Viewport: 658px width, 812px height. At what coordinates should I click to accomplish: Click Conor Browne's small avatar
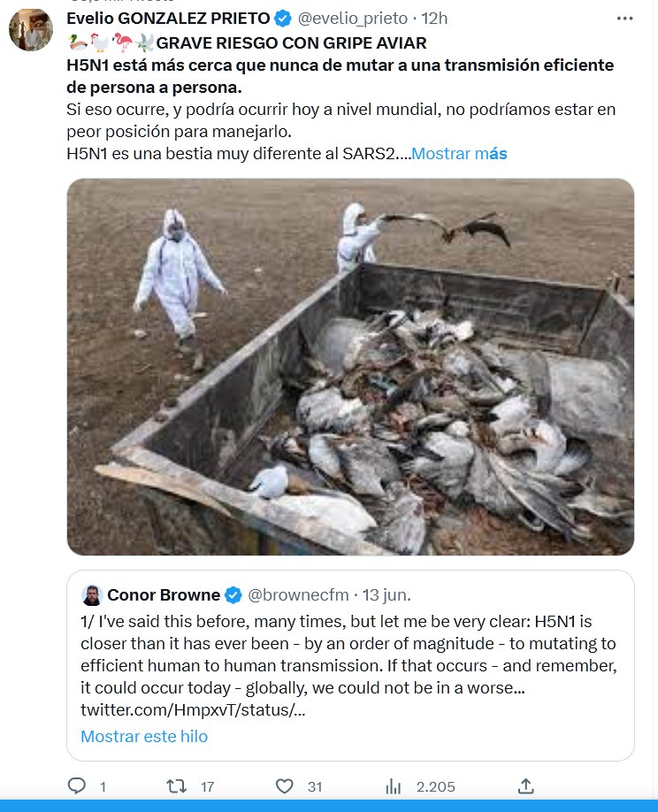92,594
